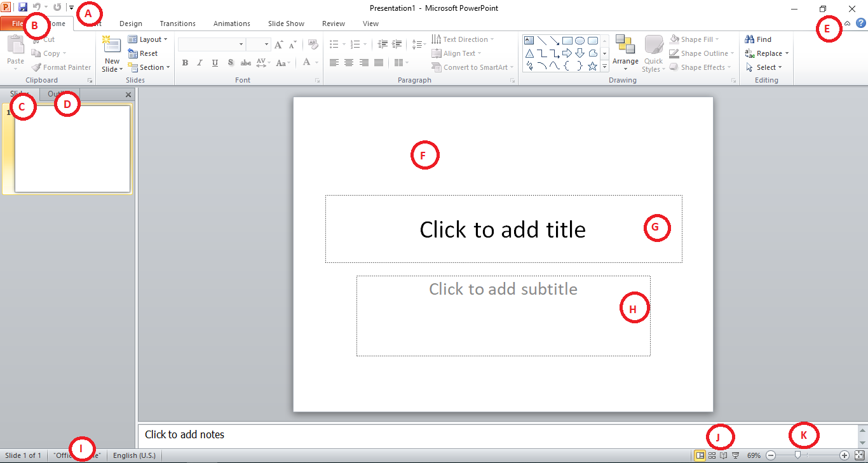Viewport: 868px width, 463px height.
Task: Toggle Italic formatting
Action: [x=200, y=62]
